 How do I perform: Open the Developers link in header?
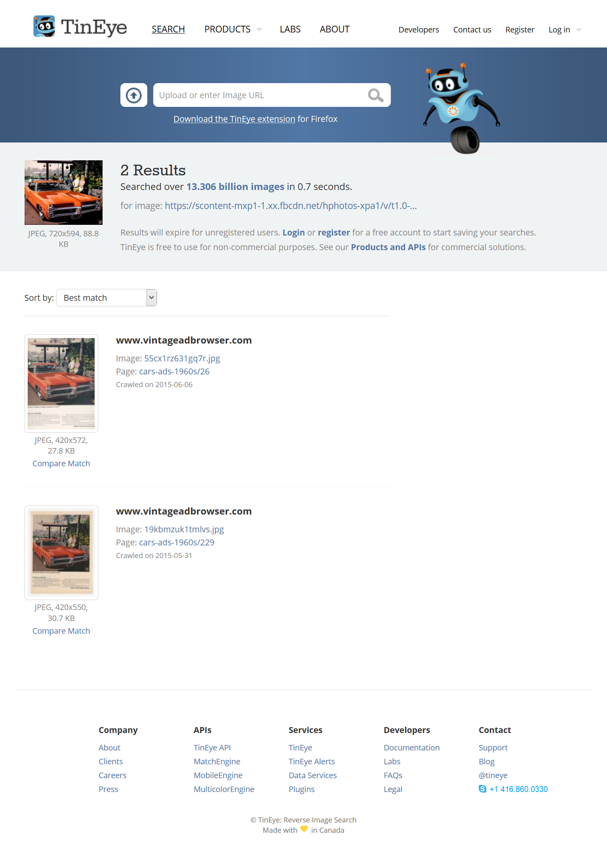[419, 30]
